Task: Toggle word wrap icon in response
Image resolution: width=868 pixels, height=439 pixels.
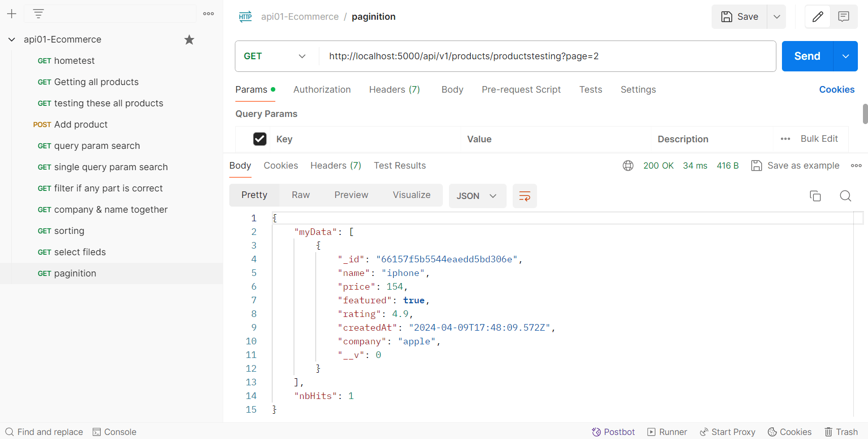Action: [x=525, y=196]
